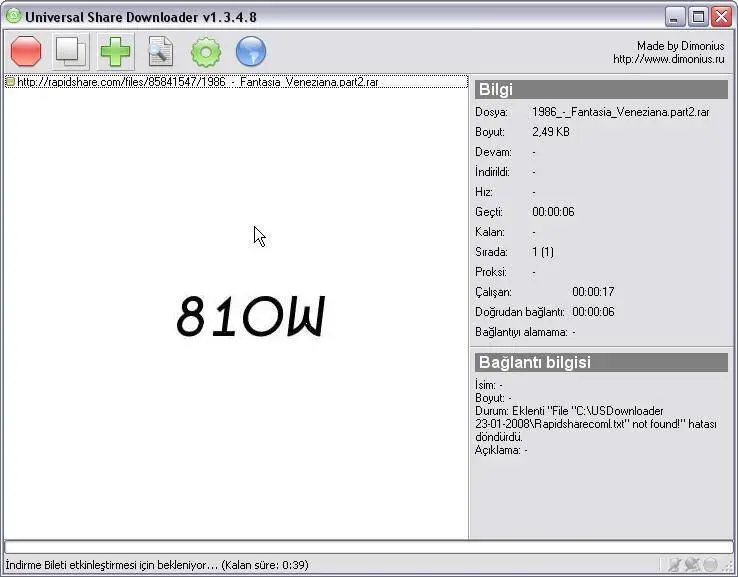Image resolution: width=738 pixels, height=577 pixels.
Task: Click the file name 1986_-_Fantasia_Veneziana.part2.rar value
Action: pos(620,112)
